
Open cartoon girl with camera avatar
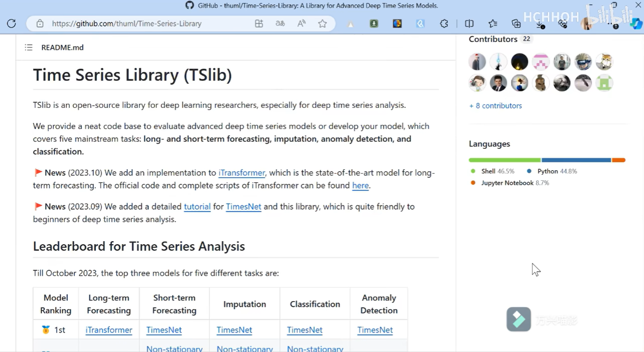477,83
